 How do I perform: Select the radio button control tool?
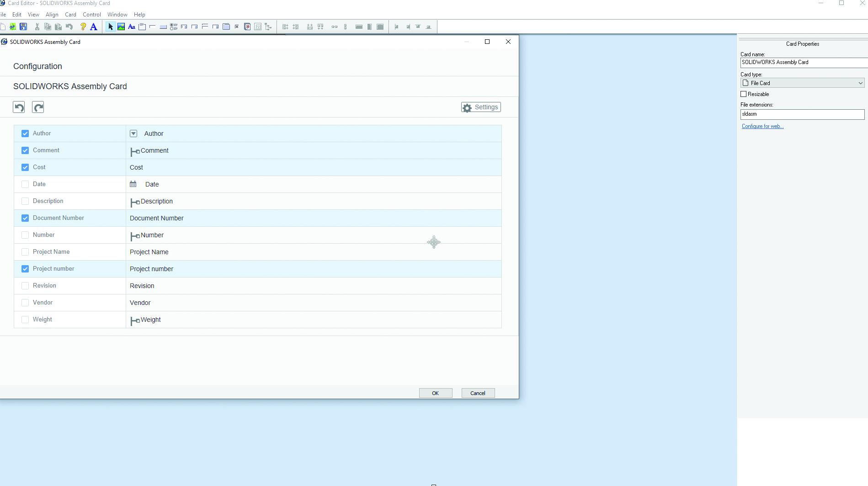click(x=174, y=27)
